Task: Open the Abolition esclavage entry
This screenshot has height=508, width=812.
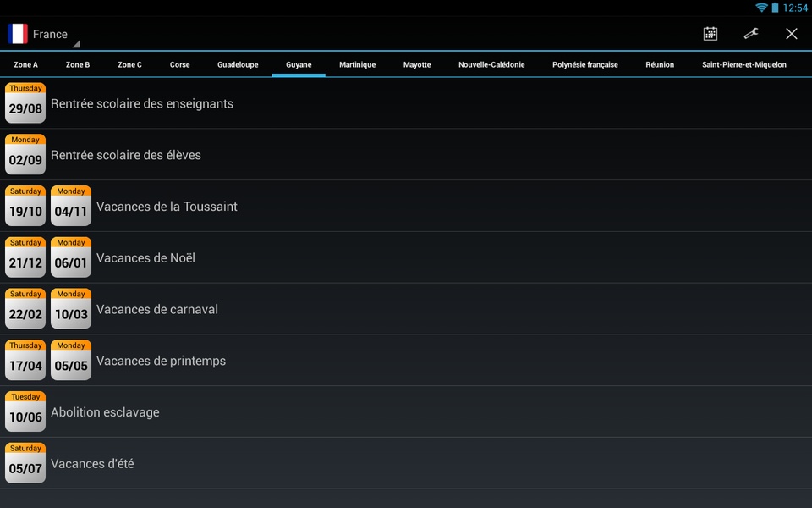Action: point(406,411)
